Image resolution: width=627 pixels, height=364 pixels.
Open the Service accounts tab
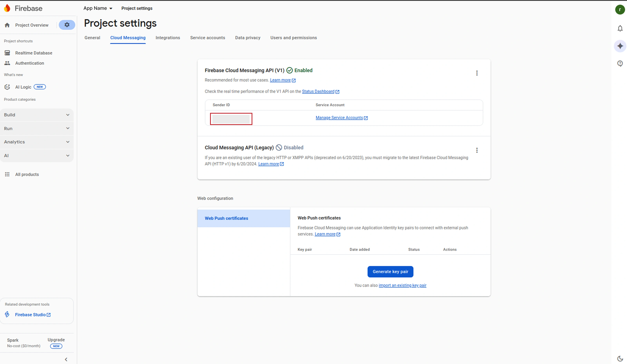(207, 38)
